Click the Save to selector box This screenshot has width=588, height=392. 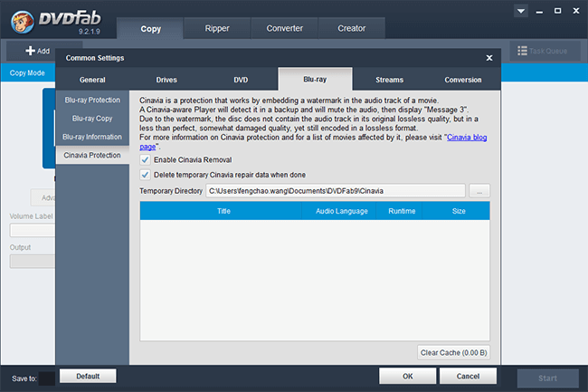point(47,378)
